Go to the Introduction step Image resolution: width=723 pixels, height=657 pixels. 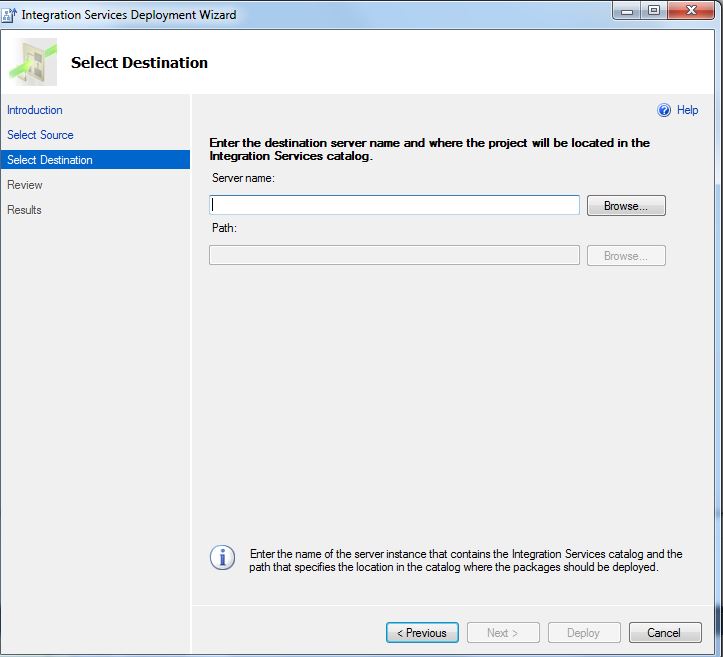pos(35,110)
